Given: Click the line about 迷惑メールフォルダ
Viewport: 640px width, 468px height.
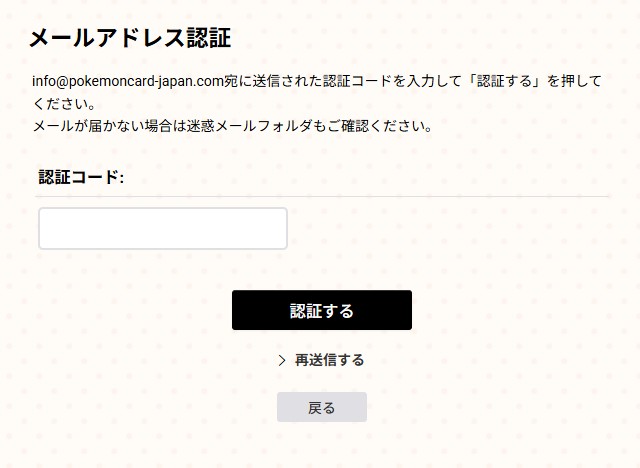Looking at the screenshot, I should [232, 126].
